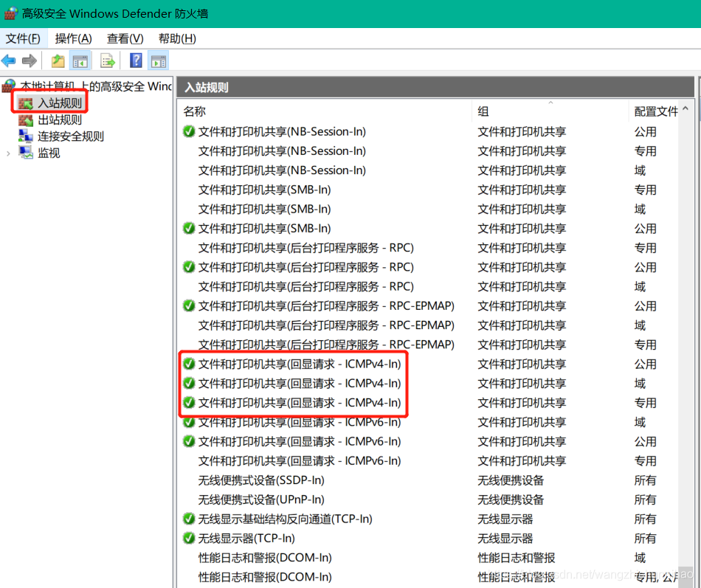
Task: Select 连接安全规则 in the tree
Action: point(71,136)
